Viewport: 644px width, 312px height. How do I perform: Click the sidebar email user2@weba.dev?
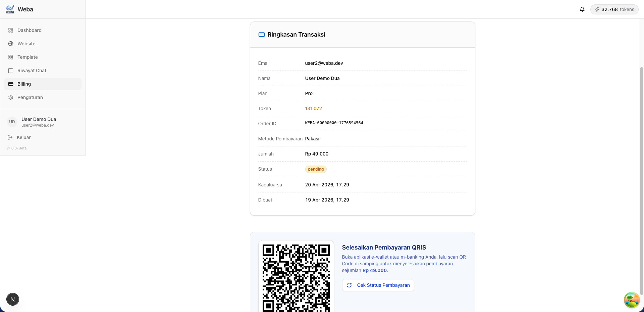(x=38, y=125)
